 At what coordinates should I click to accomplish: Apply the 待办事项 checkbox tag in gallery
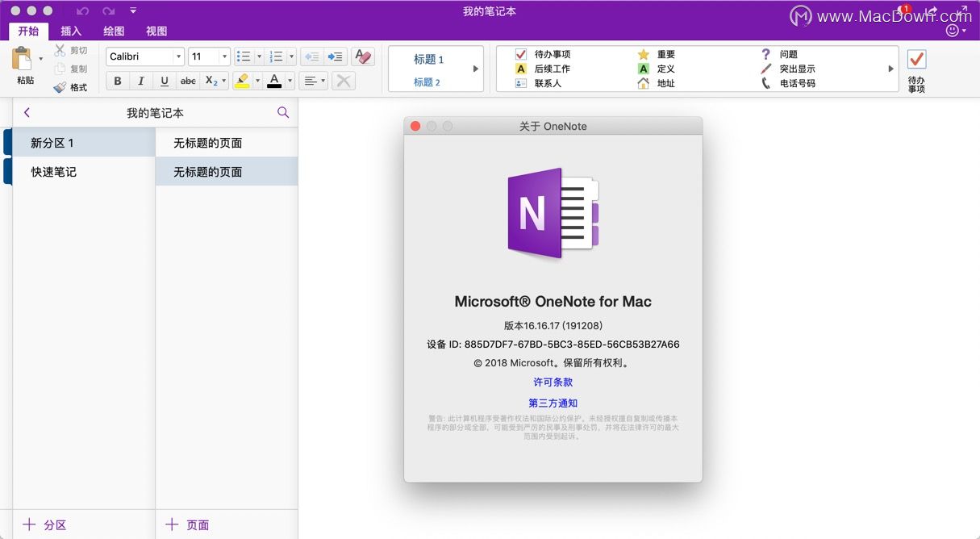pos(543,54)
